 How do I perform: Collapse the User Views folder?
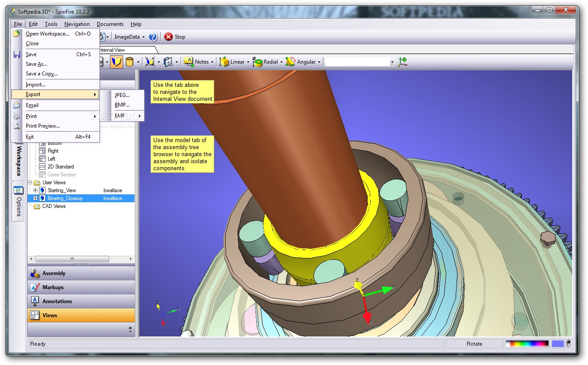click(30, 182)
